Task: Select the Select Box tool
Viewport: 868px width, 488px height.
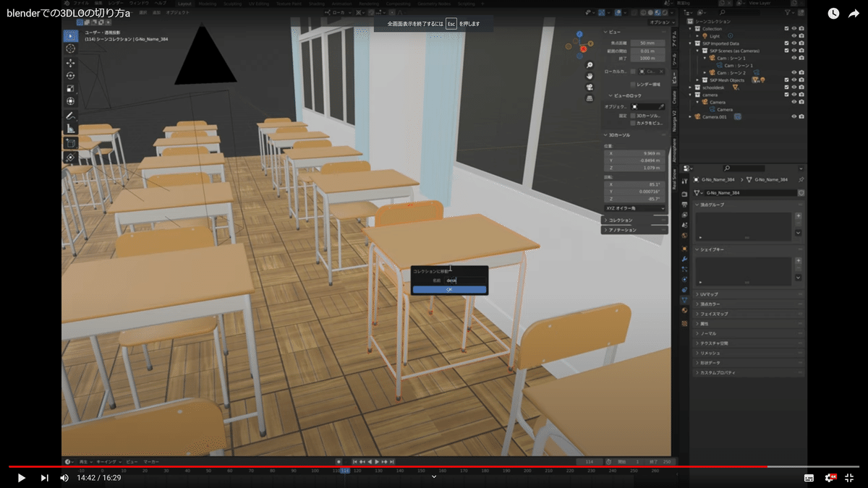Action: click(x=70, y=35)
